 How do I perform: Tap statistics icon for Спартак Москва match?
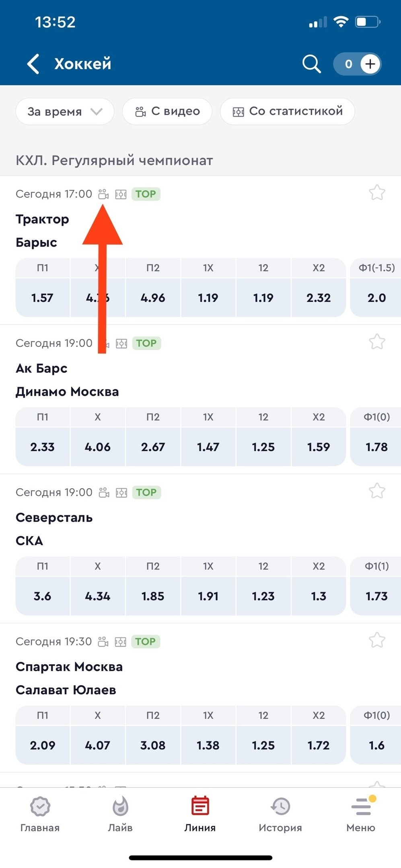(x=121, y=642)
